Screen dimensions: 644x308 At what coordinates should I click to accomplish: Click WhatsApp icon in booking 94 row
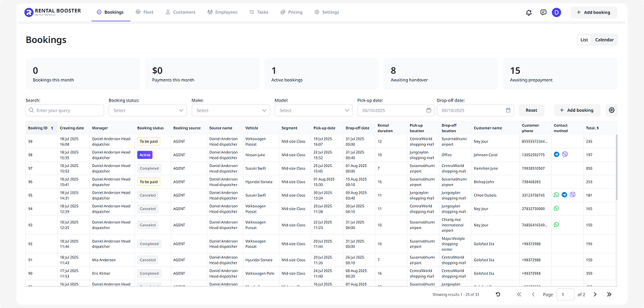point(557,209)
